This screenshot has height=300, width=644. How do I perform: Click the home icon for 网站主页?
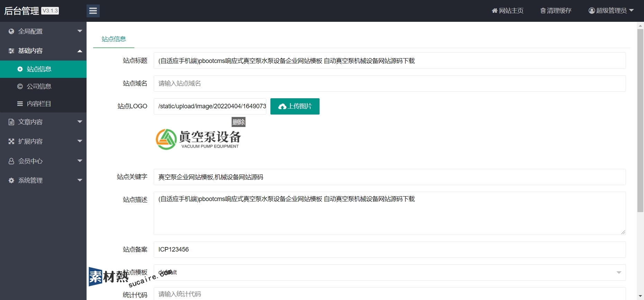click(x=494, y=11)
